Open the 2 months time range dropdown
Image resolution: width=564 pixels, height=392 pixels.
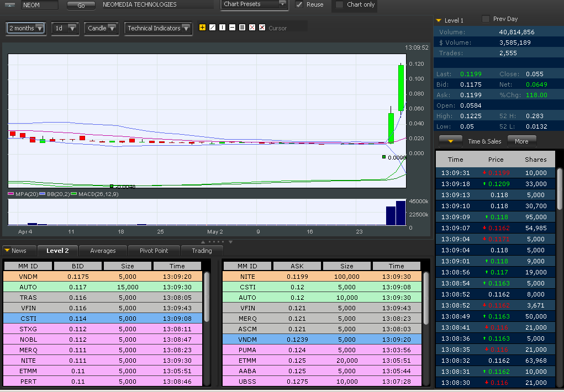(26, 28)
